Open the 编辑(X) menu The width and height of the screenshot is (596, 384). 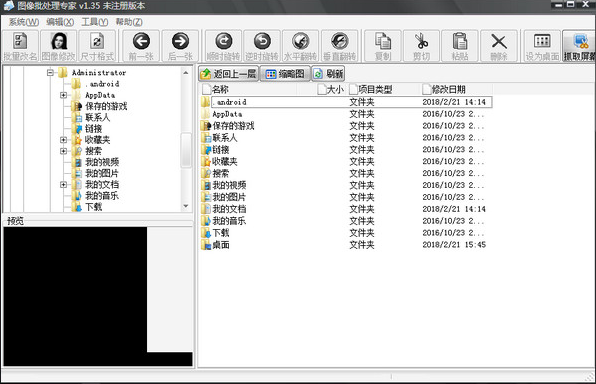60,22
